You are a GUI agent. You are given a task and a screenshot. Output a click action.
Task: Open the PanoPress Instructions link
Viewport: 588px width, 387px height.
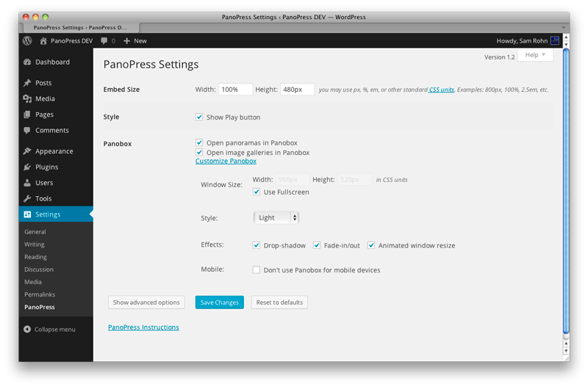[x=143, y=328]
